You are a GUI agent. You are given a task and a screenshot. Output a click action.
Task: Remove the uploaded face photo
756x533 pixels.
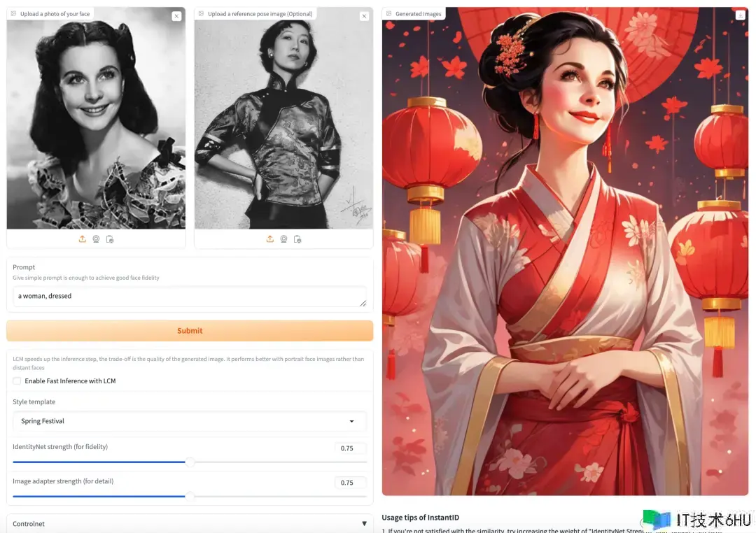(x=176, y=16)
